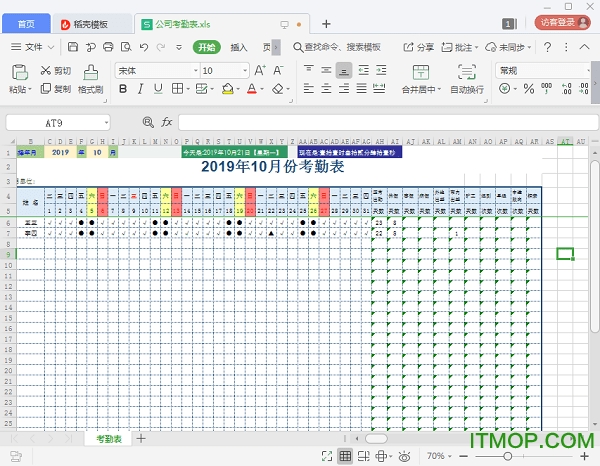600x466 pixels.
Task: Click the percent style icon
Action: (x=529, y=89)
